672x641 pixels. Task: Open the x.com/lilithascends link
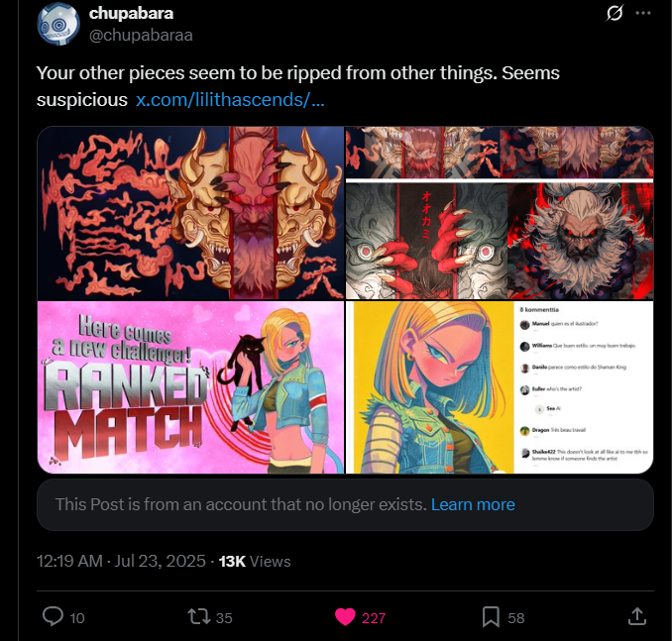[230, 100]
